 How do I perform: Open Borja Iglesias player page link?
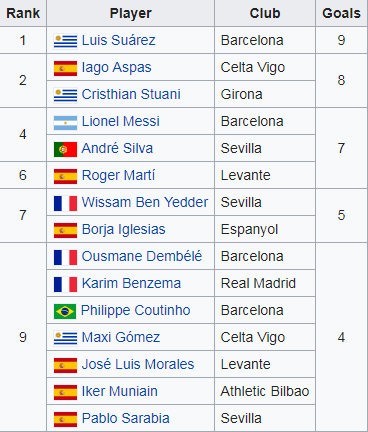tap(124, 229)
